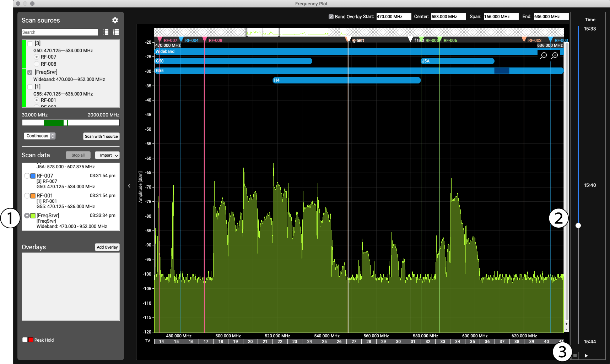Check the [1] scan source checkbox
Viewport: 610px width, 364px height.
coord(30,87)
